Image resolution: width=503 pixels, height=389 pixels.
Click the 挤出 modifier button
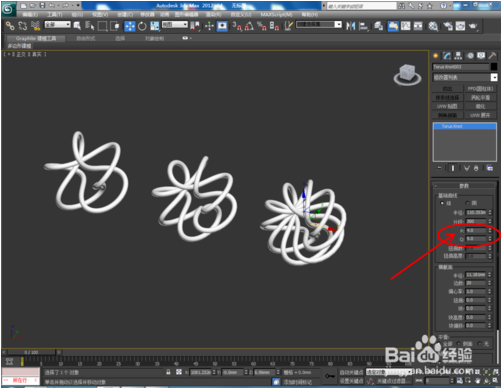point(448,89)
